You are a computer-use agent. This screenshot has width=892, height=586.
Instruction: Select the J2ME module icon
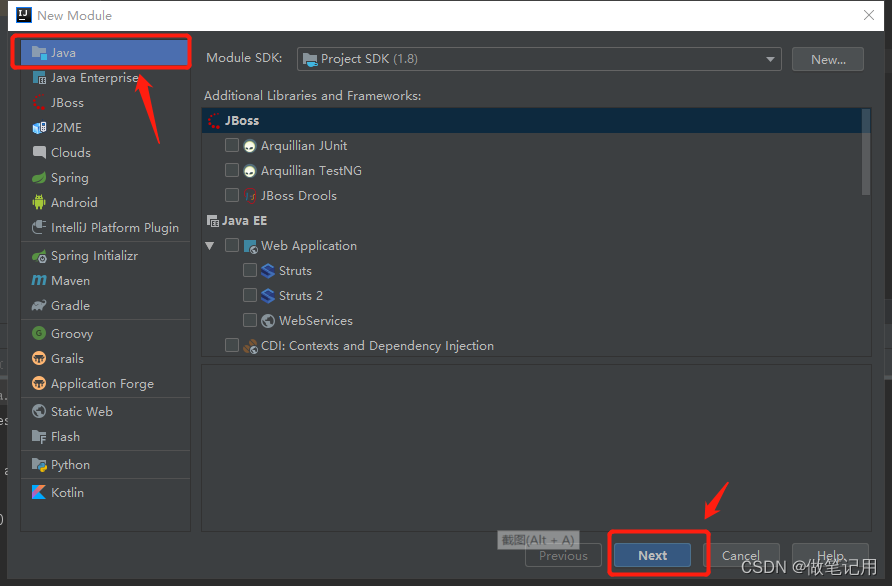coord(39,127)
